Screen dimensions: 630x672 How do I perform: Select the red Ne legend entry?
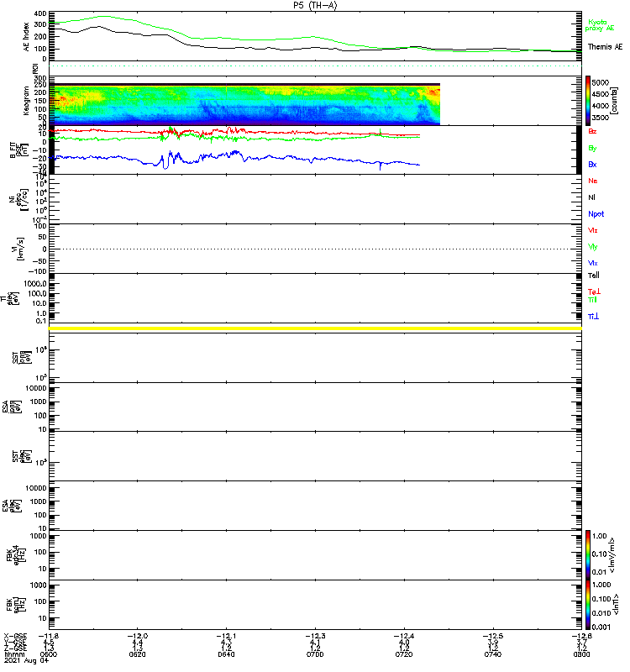point(593,181)
